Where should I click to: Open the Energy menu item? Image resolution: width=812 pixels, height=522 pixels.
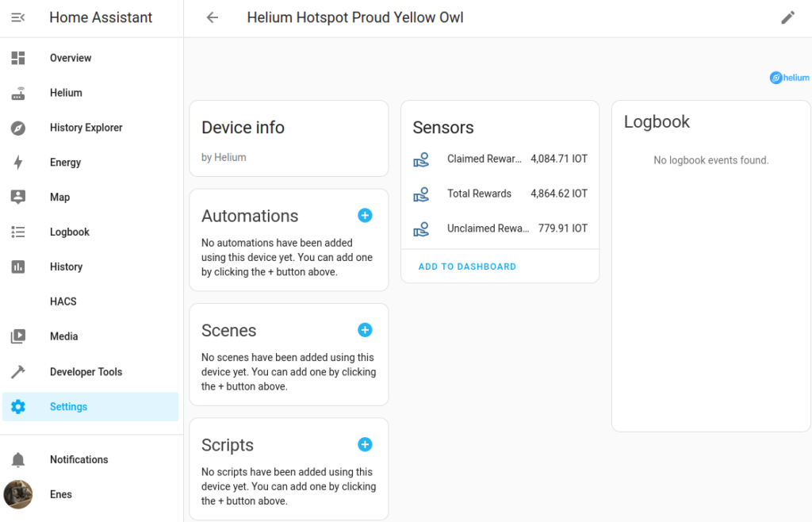pos(91,163)
